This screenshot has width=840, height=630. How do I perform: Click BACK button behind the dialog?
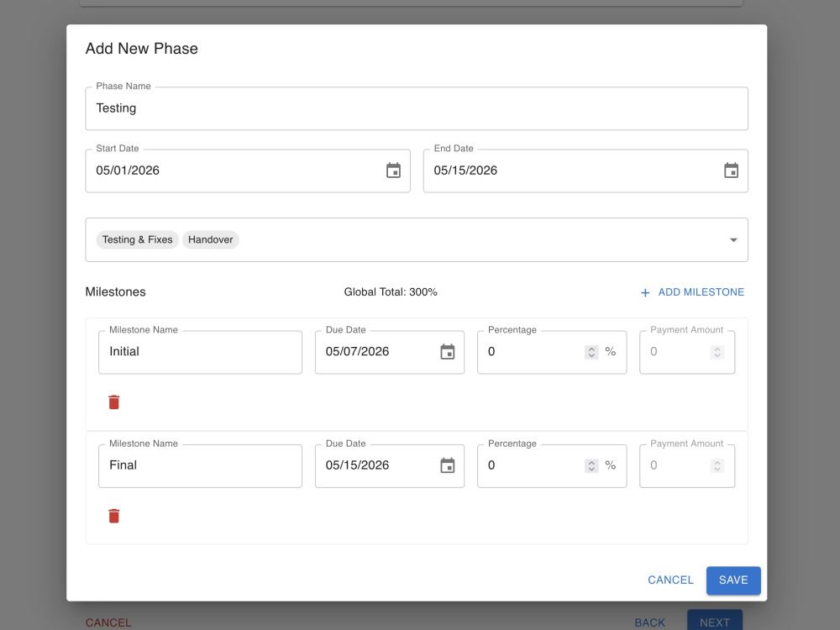tap(649, 622)
